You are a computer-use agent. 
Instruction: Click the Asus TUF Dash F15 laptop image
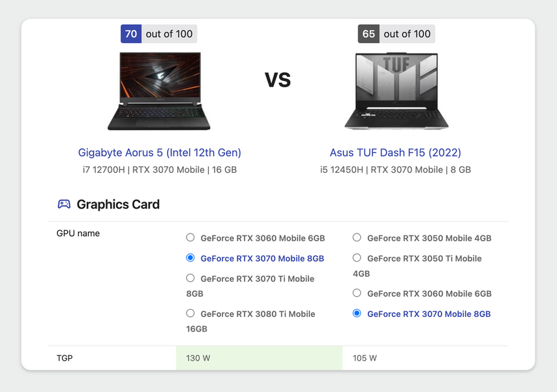[x=397, y=91]
